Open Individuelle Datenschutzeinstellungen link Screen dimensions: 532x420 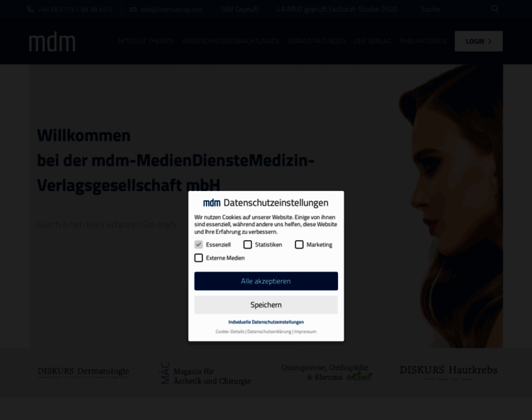[x=266, y=322]
